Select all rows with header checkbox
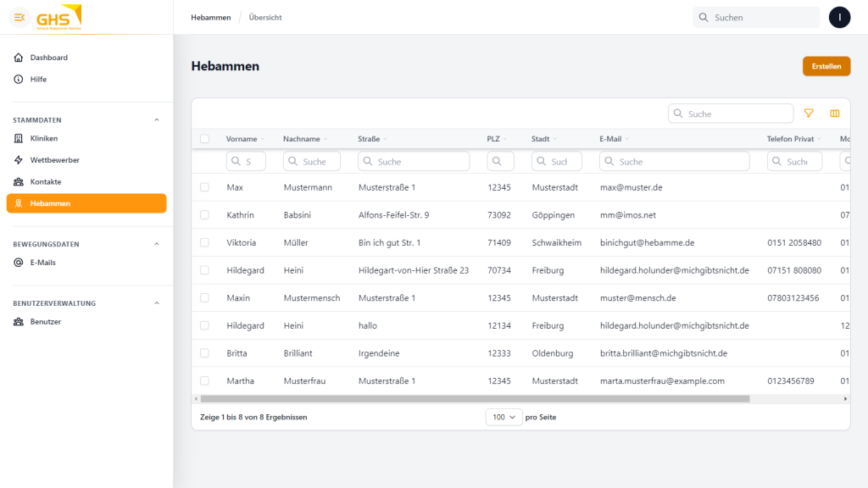 pyautogui.click(x=204, y=139)
